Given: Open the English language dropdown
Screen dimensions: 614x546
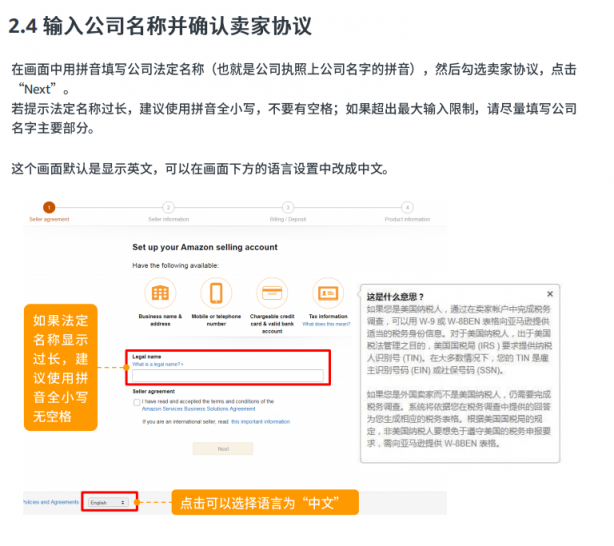Looking at the screenshot, I should (108, 502).
